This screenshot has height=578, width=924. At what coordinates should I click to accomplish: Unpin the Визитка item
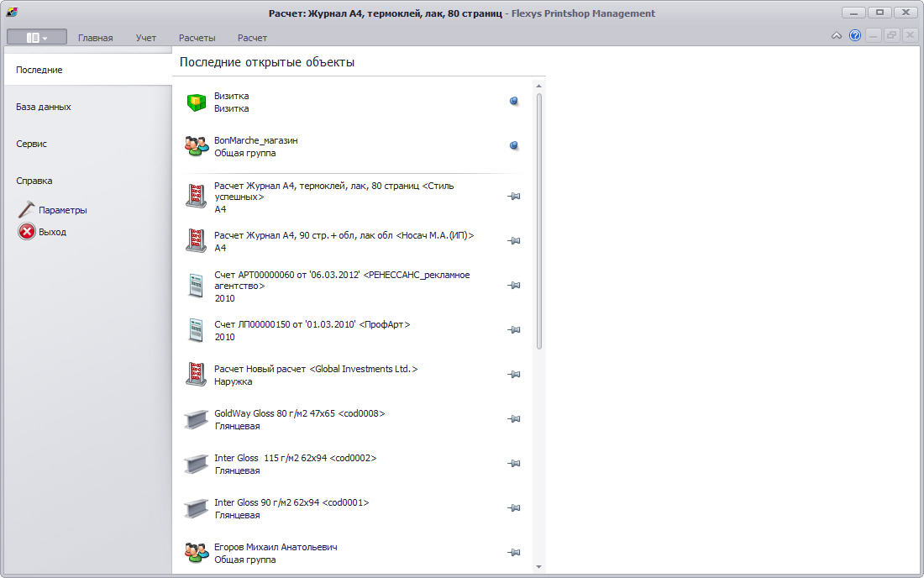coord(514,102)
